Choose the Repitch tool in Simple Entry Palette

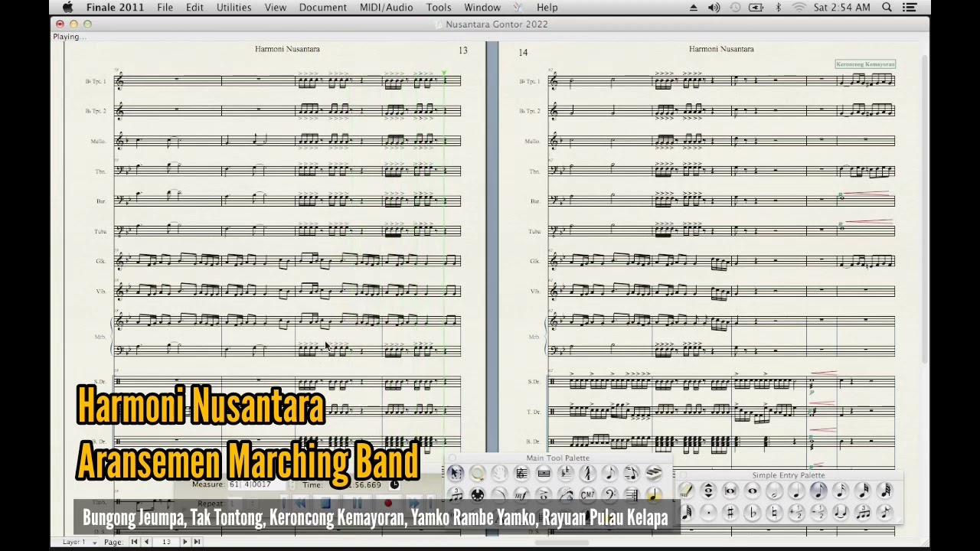tap(708, 491)
